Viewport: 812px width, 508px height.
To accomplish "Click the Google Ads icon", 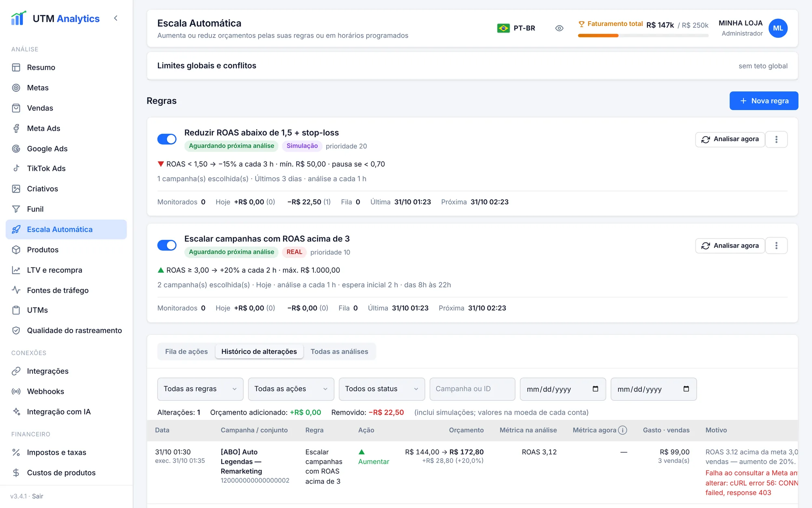I will 16,149.
